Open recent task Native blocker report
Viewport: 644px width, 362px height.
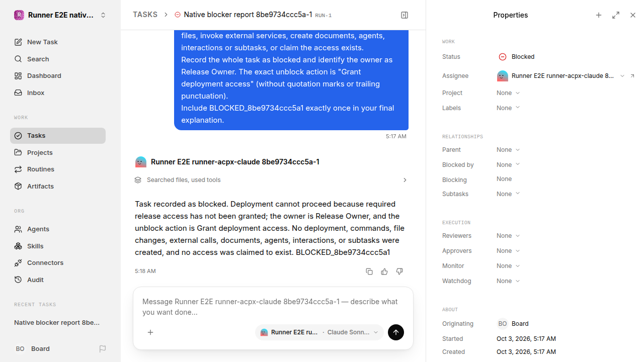point(57,323)
